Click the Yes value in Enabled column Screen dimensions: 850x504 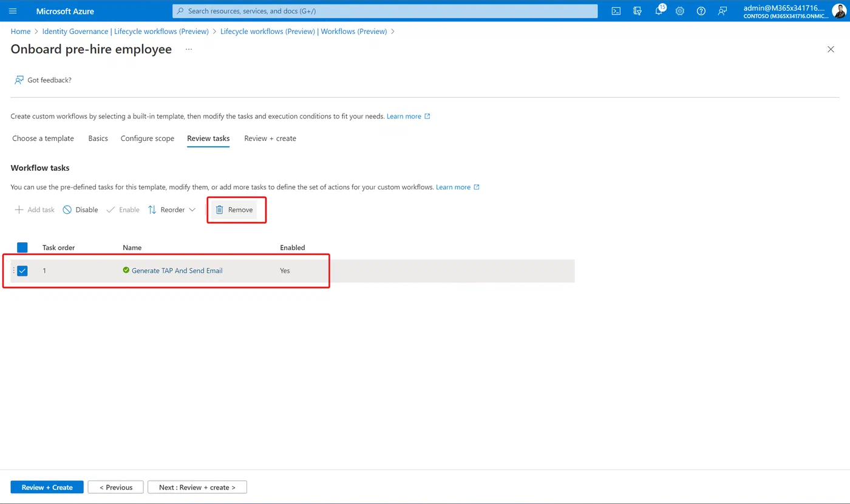tap(285, 271)
